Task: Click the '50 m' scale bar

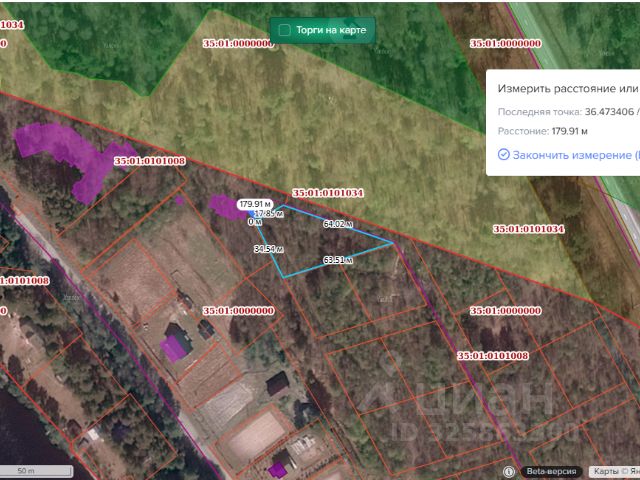Action: coord(37,471)
